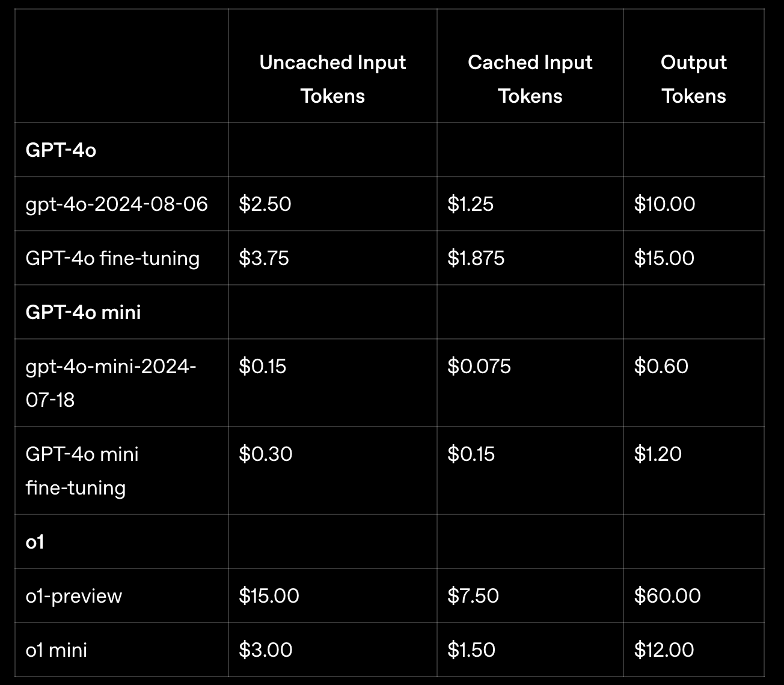The height and width of the screenshot is (685, 784).
Task: Select the GPT-4o fine-tuning row label
Action: click(x=112, y=258)
